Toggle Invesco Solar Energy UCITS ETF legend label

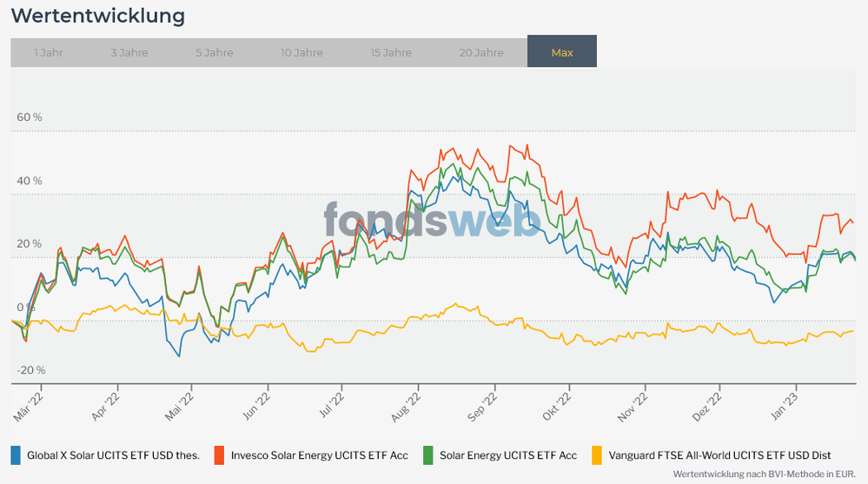(x=319, y=455)
